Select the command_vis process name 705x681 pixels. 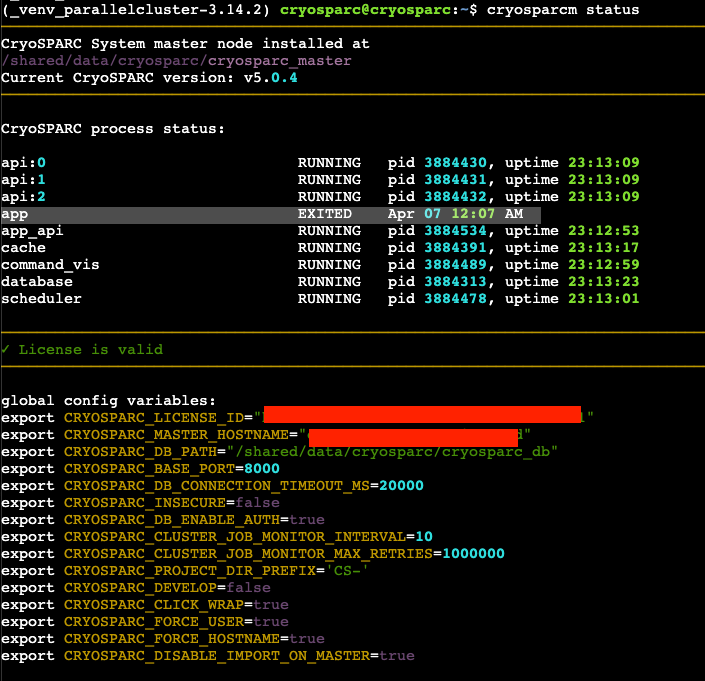[50, 265]
